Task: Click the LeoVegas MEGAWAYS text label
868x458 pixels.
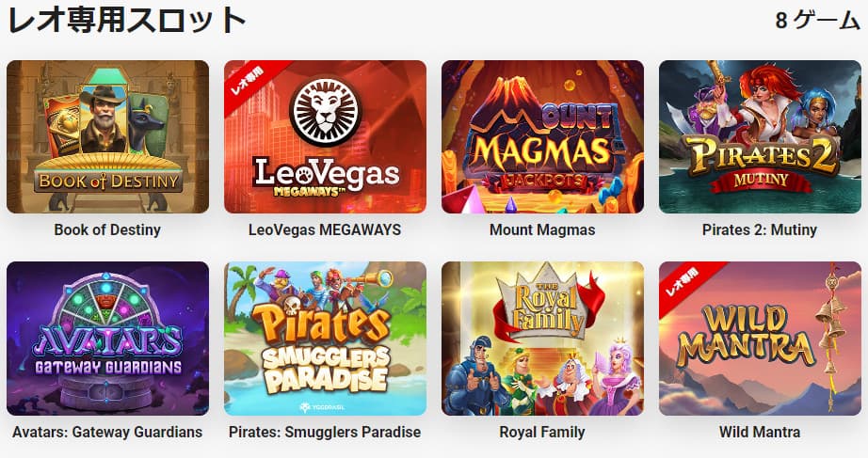Action: 325,229
